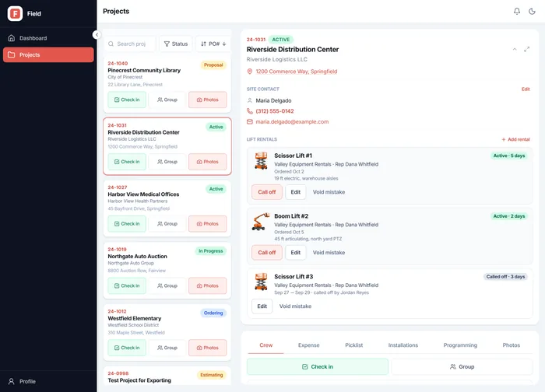Open the notifications bell
545x392 pixels.
517,12
